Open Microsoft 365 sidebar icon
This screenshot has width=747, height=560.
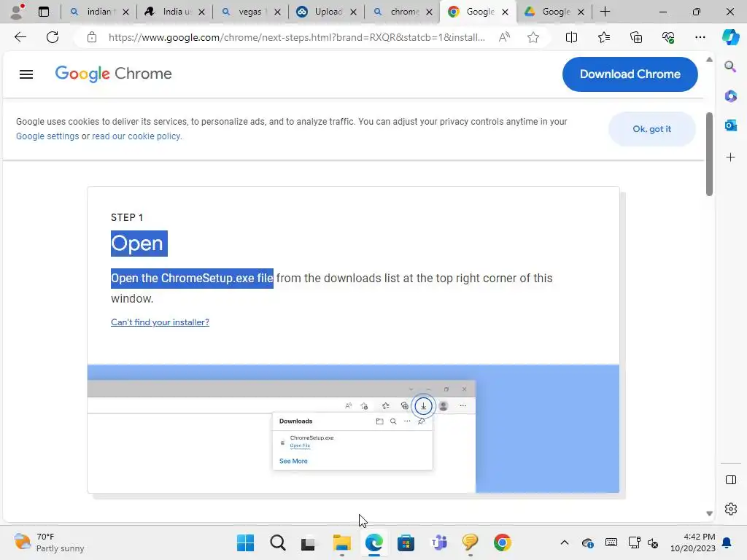click(730, 96)
